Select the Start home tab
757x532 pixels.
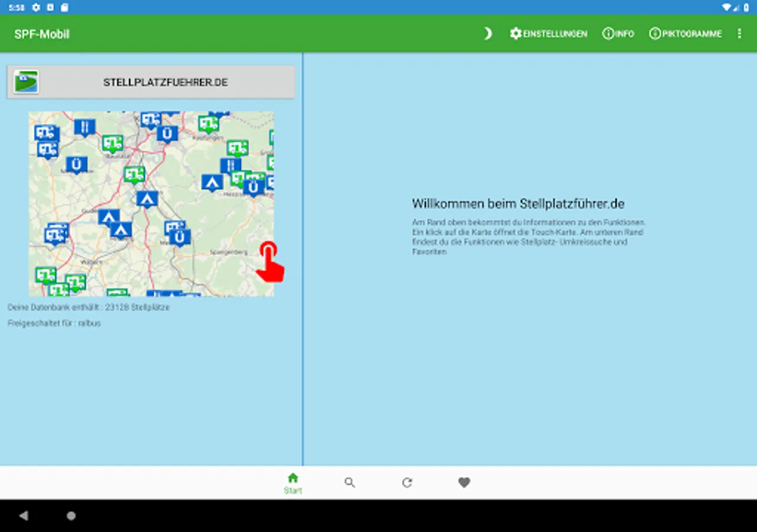[293, 483]
